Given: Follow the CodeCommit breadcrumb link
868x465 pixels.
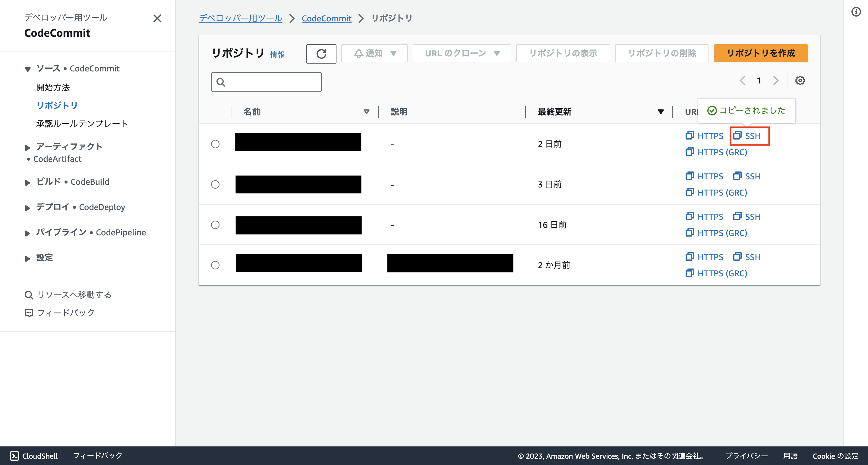Looking at the screenshot, I should click(x=326, y=18).
